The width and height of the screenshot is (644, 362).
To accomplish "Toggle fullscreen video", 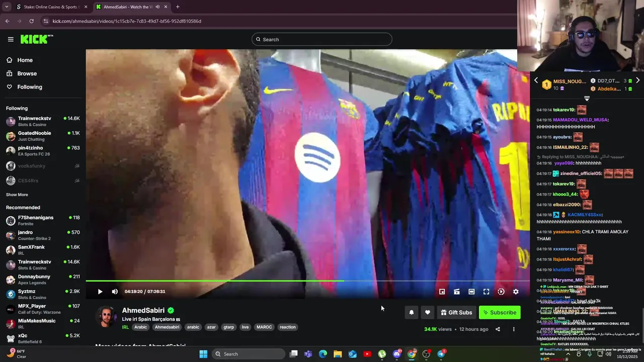I will tap(486, 292).
